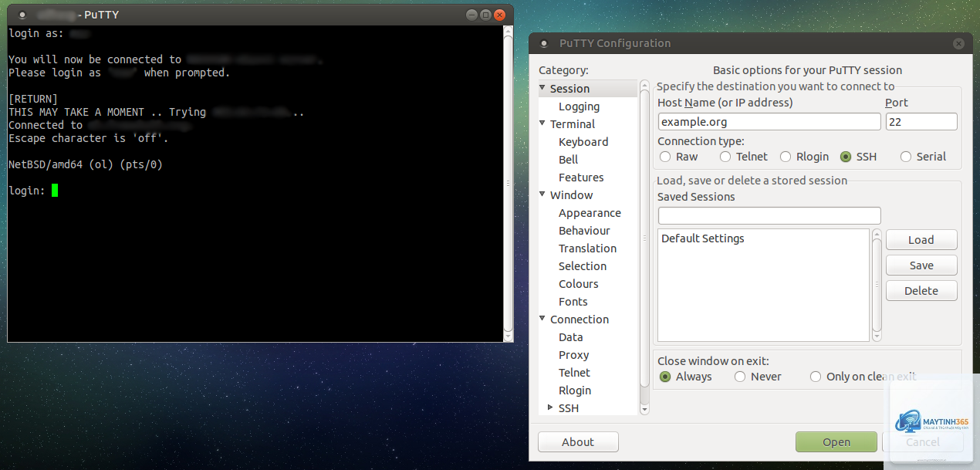Click the Open button to connect
This screenshot has height=470, width=980.
click(x=836, y=442)
